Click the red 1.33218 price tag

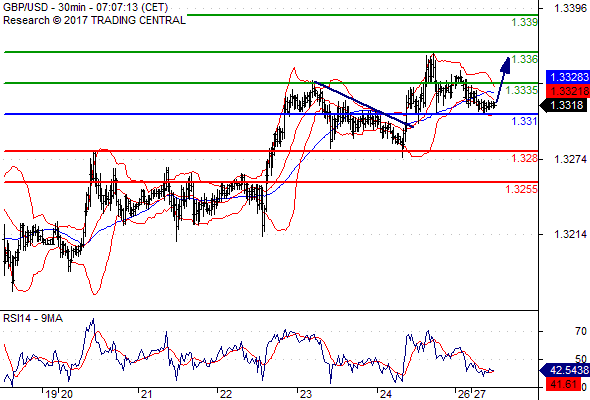point(567,90)
